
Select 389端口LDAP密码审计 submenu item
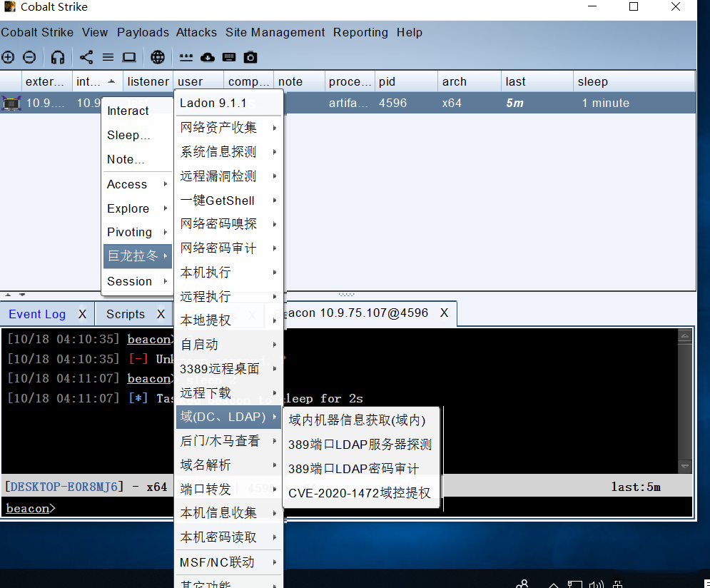click(x=361, y=469)
